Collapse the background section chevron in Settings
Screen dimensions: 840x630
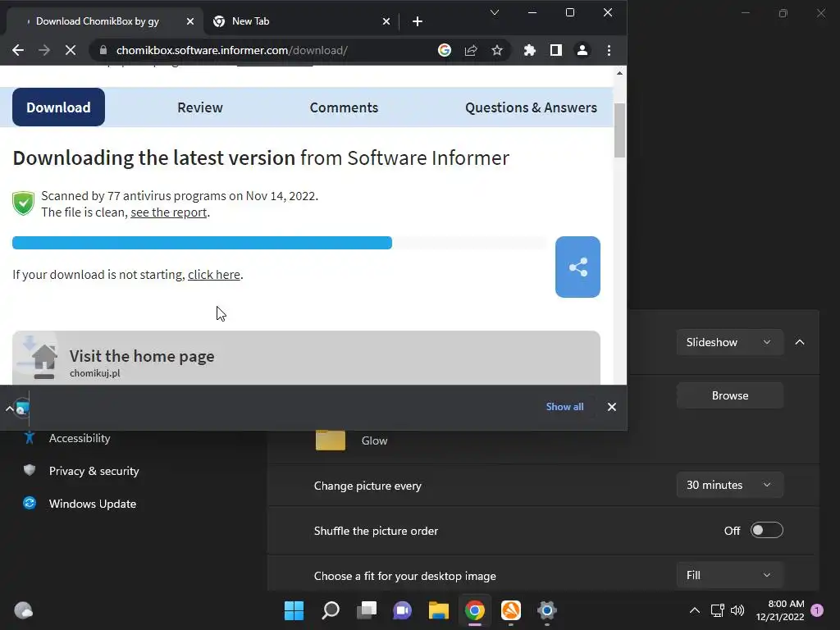[800, 342]
